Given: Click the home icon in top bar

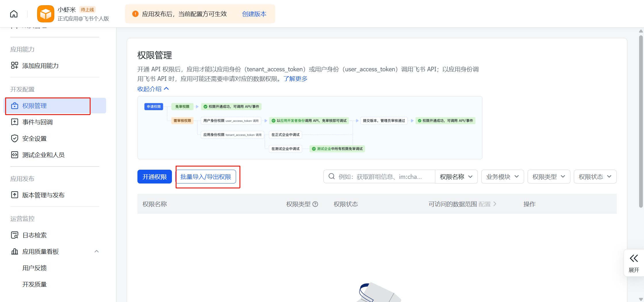Looking at the screenshot, I should pyautogui.click(x=14, y=14).
